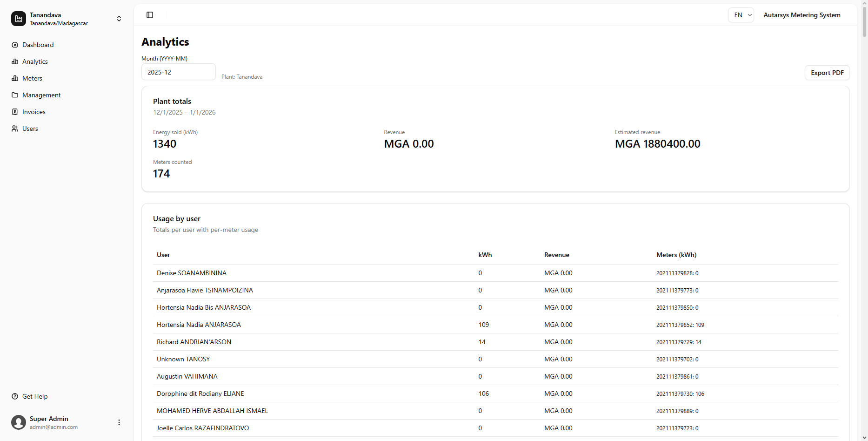This screenshot has width=868, height=441.
Task: Open the Tanandava workspace switcher chevron
Action: pyautogui.click(x=119, y=19)
